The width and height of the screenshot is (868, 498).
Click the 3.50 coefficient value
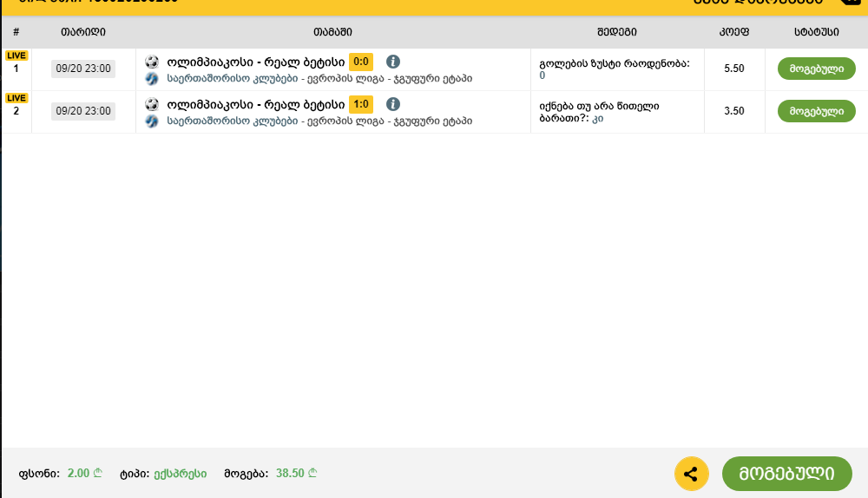point(734,111)
